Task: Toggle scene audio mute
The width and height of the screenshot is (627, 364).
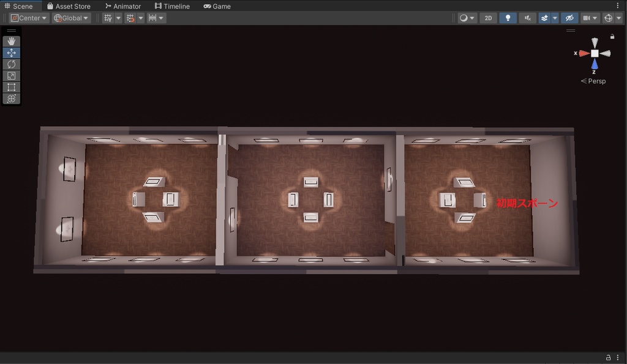Action: (528, 18)
